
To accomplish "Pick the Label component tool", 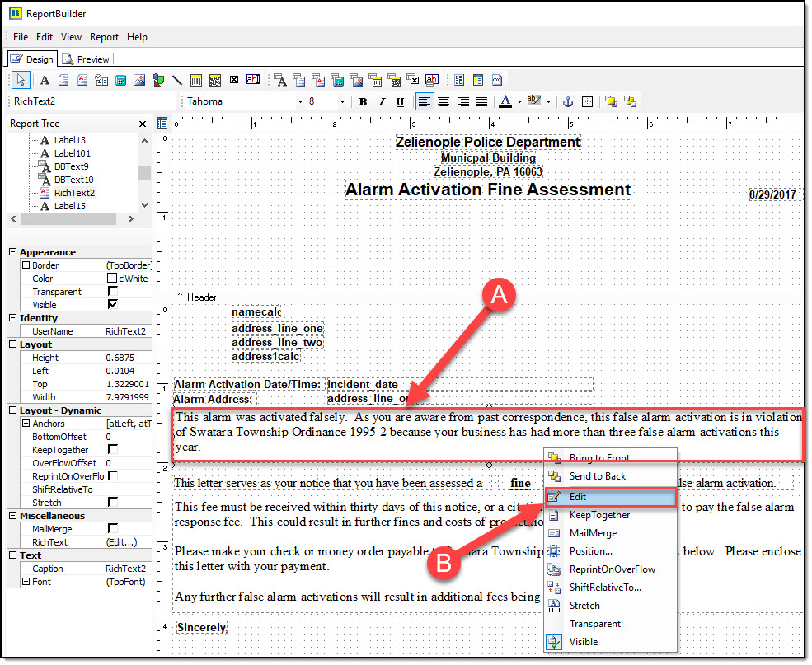I will click(45, 80).
